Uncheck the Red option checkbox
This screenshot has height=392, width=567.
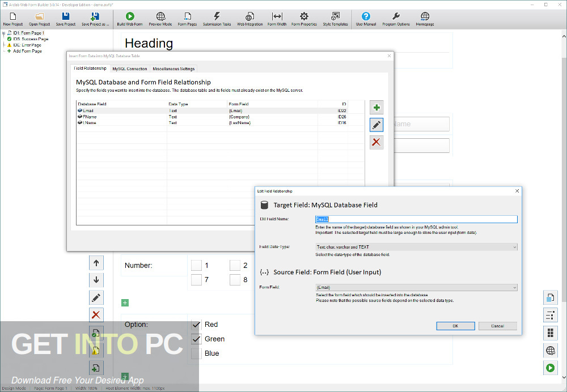[196, 325]
